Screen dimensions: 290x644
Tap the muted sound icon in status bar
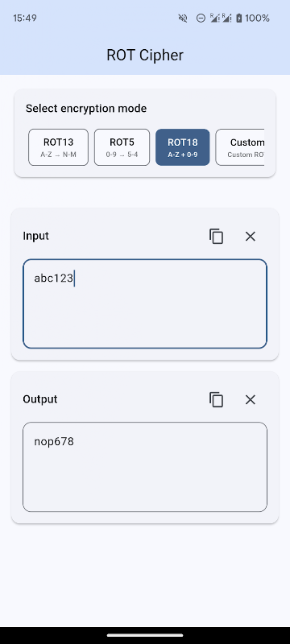coord(183,18)
